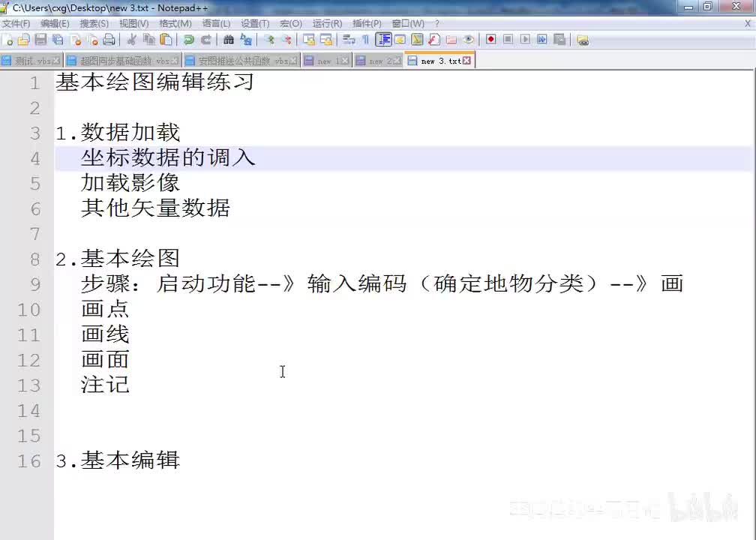This screenshot has height=540, width=756.
Task: Toggle the highlighted indent guide button
Action: (383, 40)
